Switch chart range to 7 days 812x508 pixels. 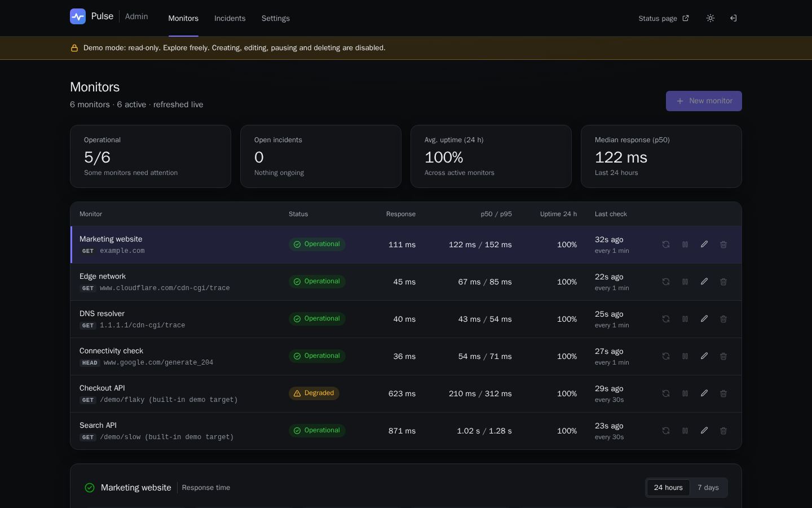click(708, 488)
